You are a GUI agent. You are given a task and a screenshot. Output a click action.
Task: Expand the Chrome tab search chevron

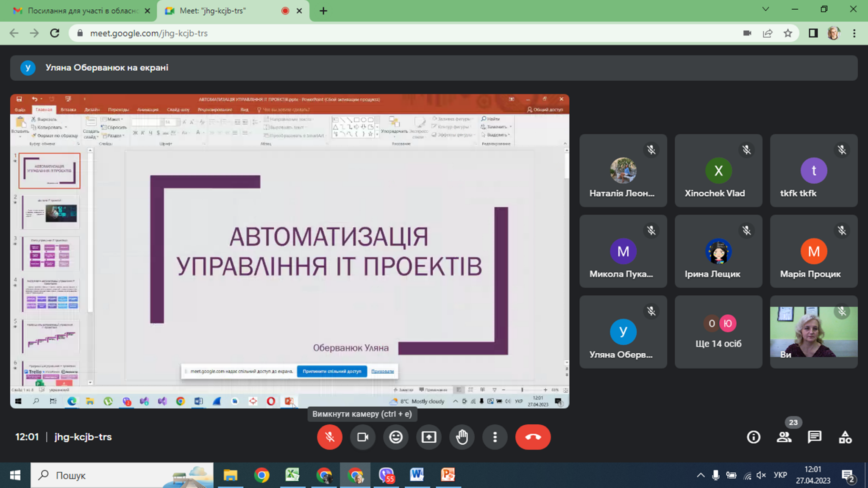pyautogui.click(x=765, y=9)
